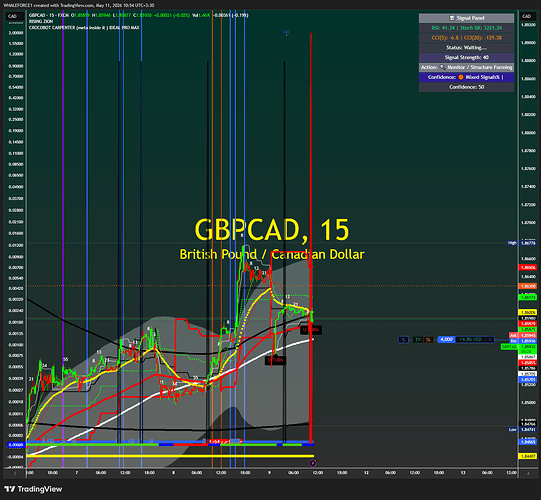Click the High price label on axis

[512, 243]
